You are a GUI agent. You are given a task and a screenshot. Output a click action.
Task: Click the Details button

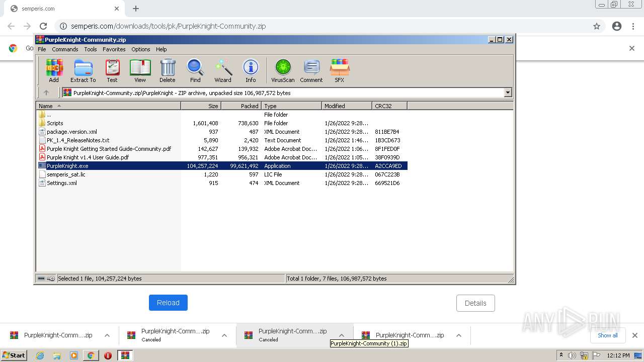[475, 303]
